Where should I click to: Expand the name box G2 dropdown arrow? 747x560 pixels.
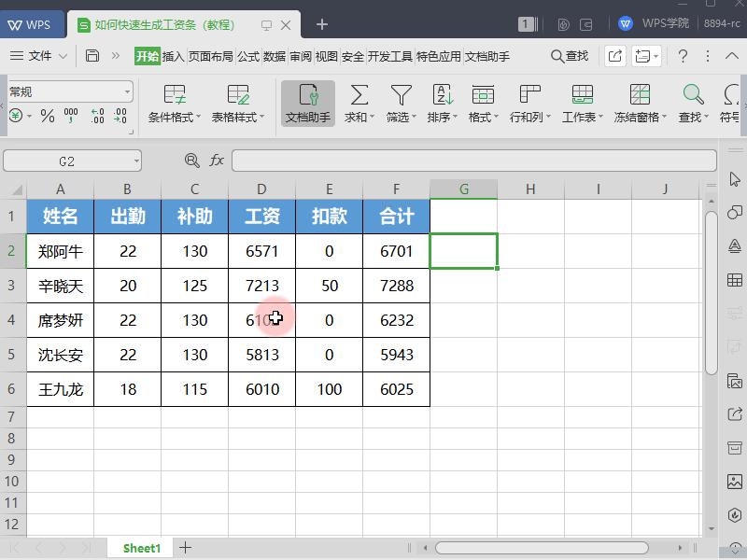click(x=136, y=161)
